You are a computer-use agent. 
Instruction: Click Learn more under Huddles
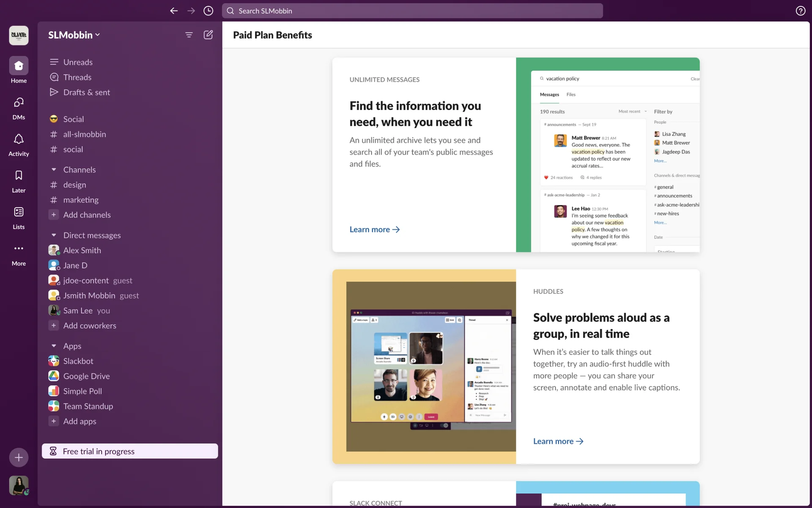click(x=558, y=441)
